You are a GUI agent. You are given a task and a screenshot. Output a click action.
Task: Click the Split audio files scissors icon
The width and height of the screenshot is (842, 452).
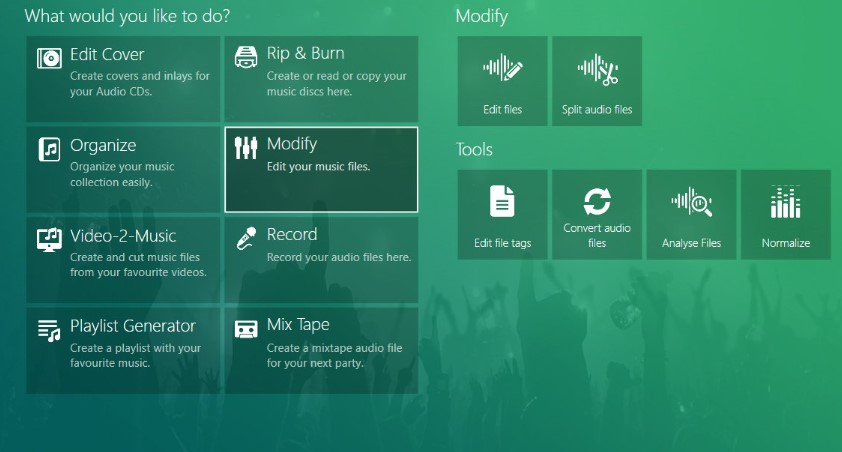click(x=598, y=69)
